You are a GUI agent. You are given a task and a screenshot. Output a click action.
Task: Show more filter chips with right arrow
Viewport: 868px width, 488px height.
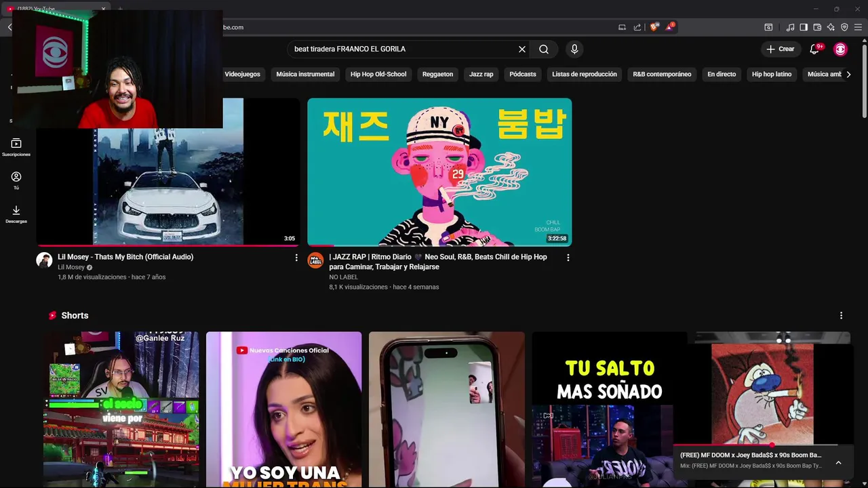848,74
